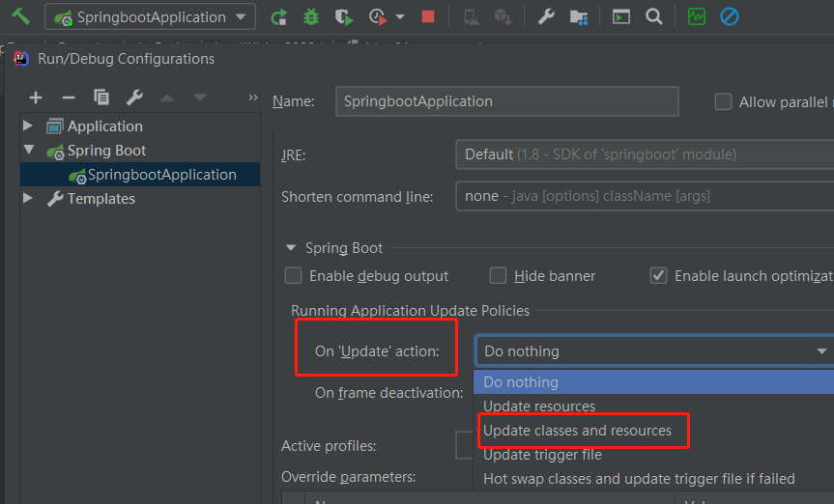Select SpringbootApplication in the configuration tree
This screenshot has width=834, height=504.
[140, 175]
